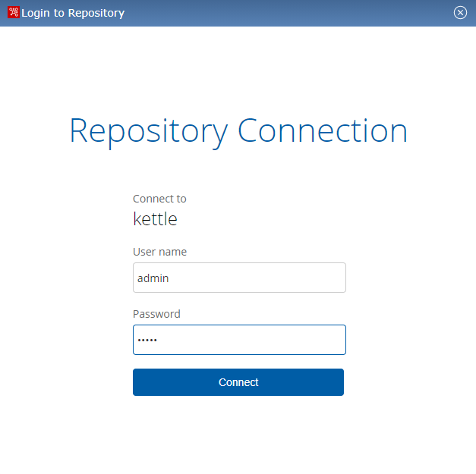Click the 'Login to Repository' title text
476x474 pixels.
pos(73,13)
